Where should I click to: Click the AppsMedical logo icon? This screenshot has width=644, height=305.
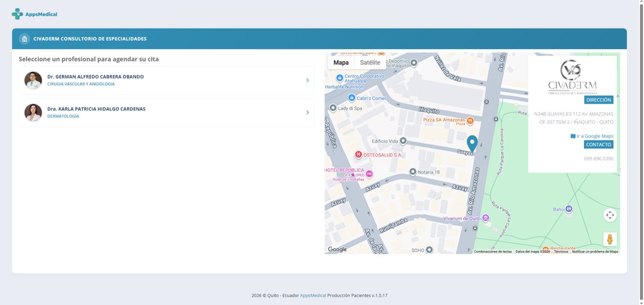point(18,14)
